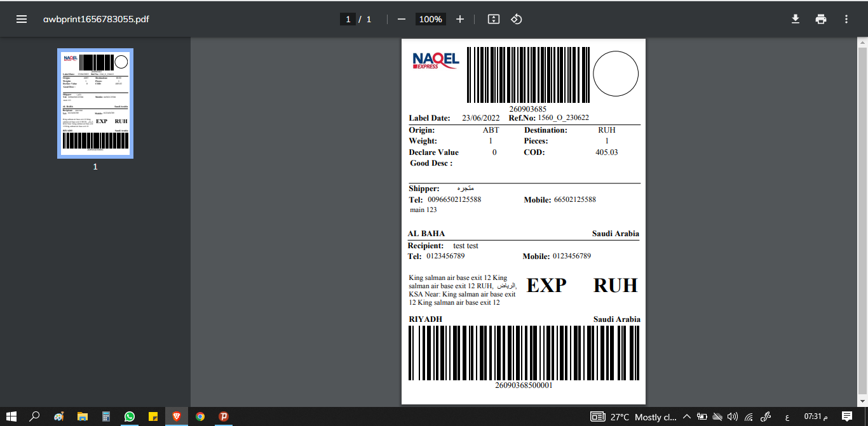Click the Origin value ABT
This screenshot has width=868, height=426.
491,130
